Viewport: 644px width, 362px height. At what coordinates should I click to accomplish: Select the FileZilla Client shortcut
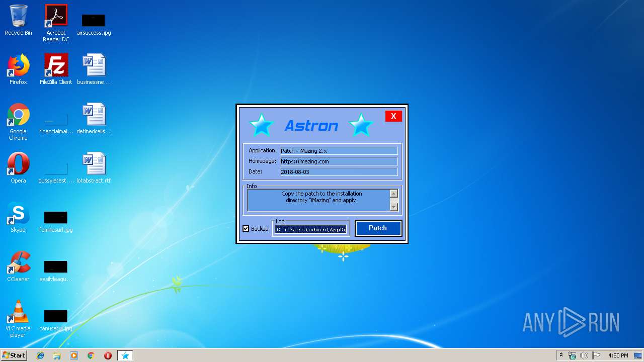tap(56, 69)
